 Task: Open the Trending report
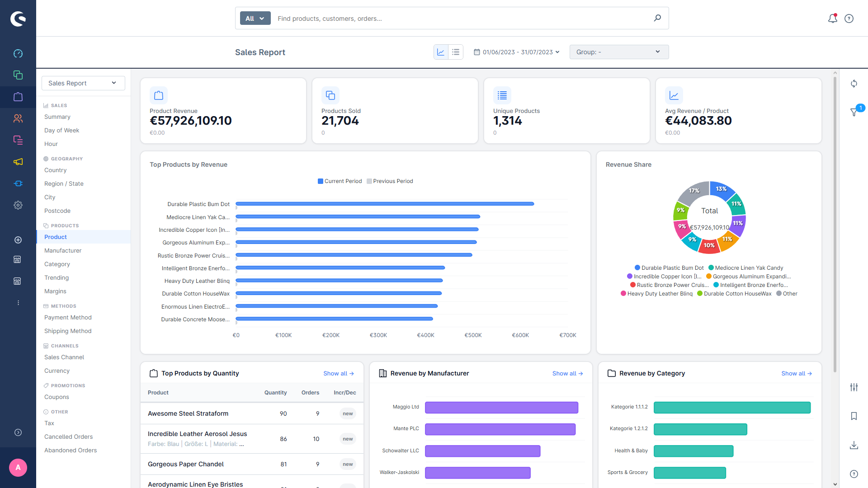coord(57,278)
